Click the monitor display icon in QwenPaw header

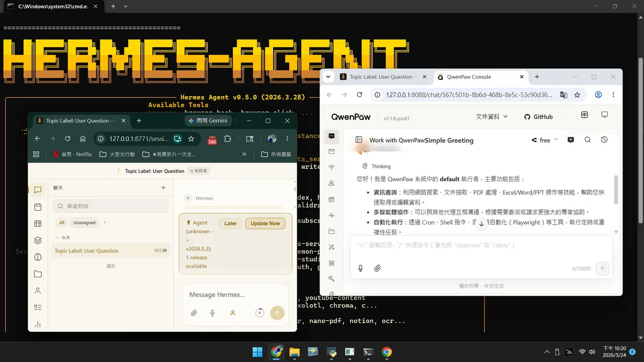[x=604, y=115]
